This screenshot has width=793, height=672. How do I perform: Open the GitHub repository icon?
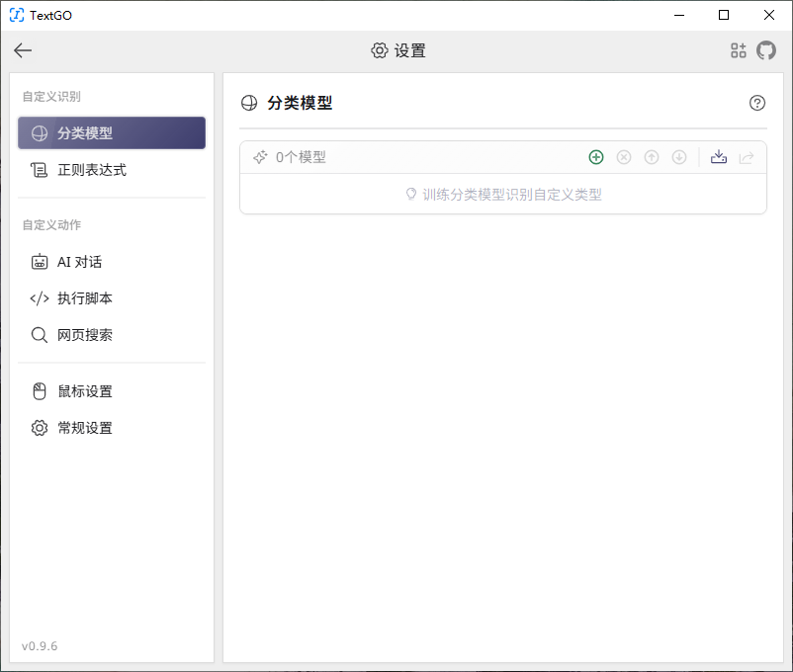coord(766,50)
